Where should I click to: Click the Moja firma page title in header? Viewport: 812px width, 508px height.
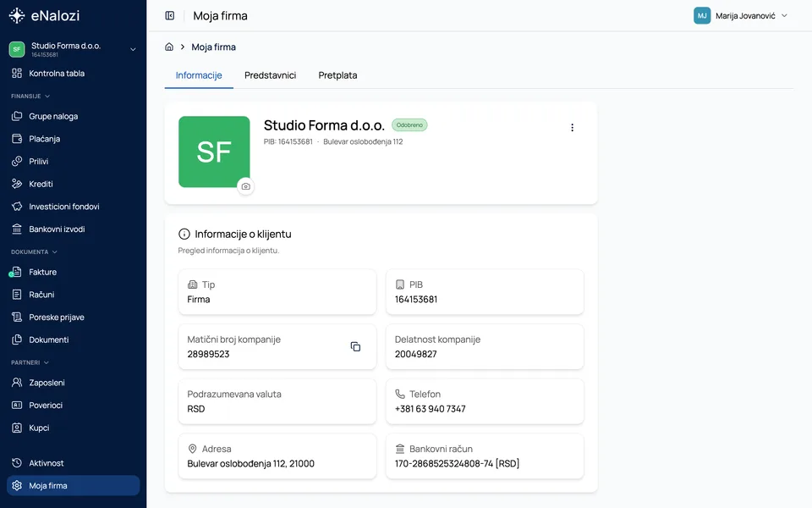point(220,15)
